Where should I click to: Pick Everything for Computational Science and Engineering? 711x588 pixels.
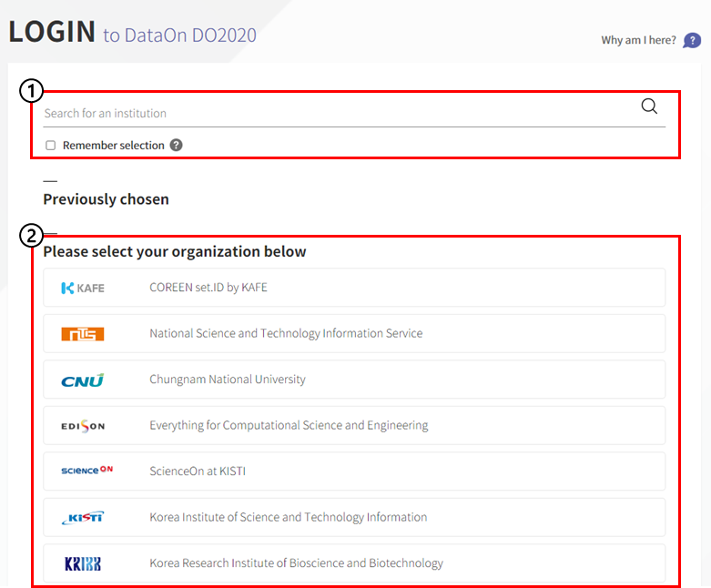click(x=354, y=425)
